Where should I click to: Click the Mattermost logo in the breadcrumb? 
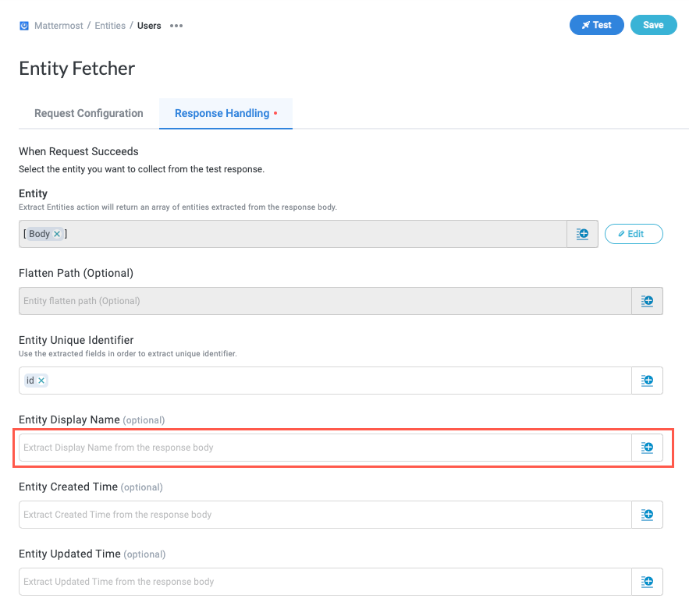point(23,25)
